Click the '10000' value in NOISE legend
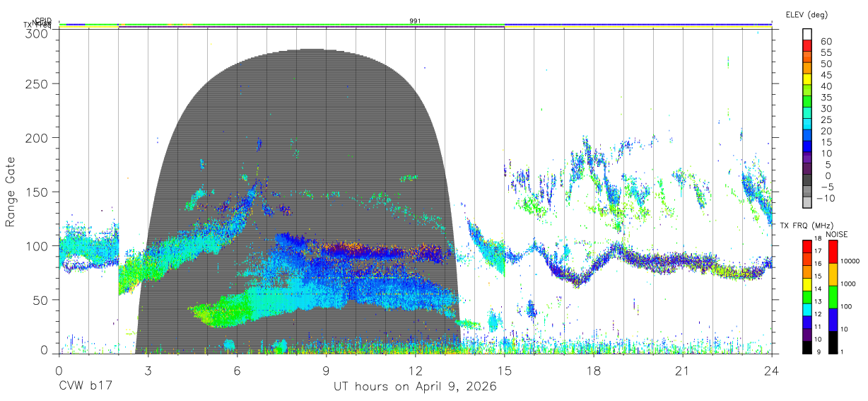Screen dimensions: 868x401 click(850, 261)
